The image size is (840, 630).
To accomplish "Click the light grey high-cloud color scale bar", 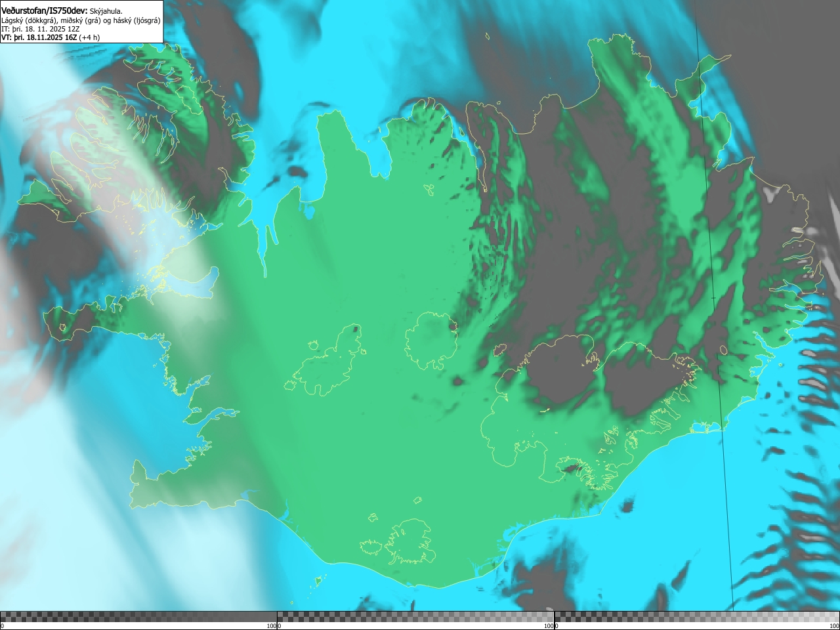I will coord(697,617).
